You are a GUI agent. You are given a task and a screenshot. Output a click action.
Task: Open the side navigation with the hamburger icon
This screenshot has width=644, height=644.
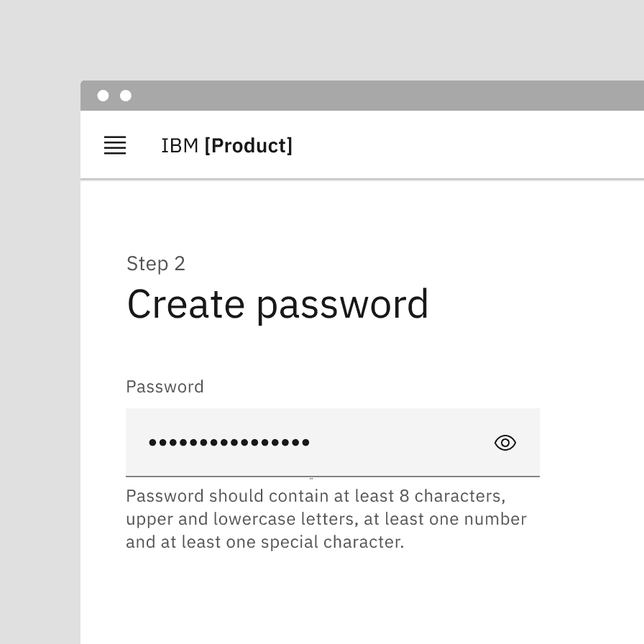(114, 145)
